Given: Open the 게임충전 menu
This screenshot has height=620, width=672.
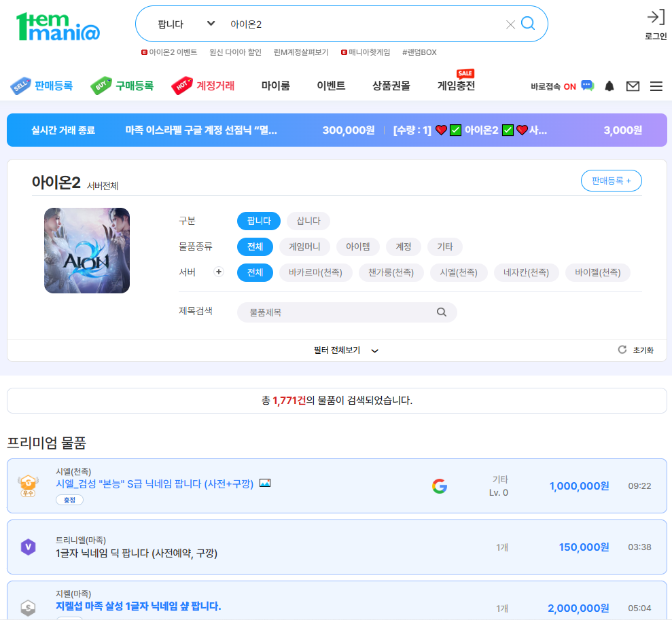Looking at the screenshot, I should click(456, 86).
